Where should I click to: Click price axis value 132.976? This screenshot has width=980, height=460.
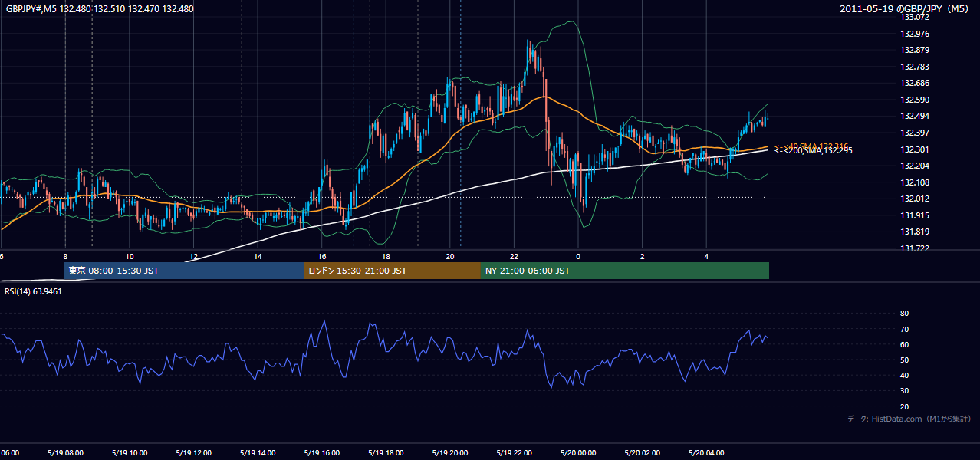pos(914,34)
